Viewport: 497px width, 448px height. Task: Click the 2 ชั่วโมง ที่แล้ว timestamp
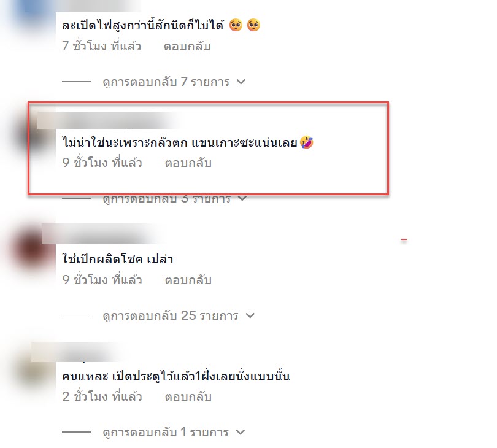tap(102, 396)
